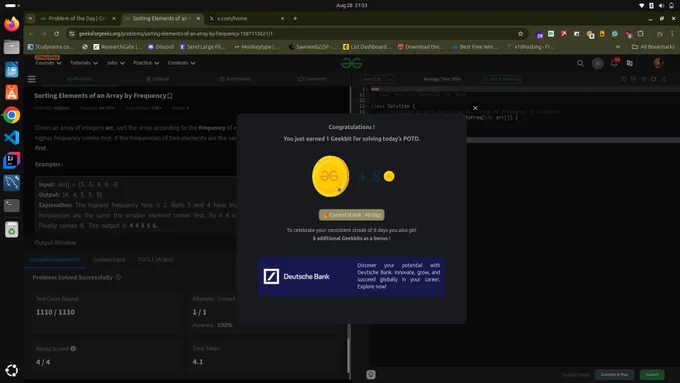Toggle the round theme button in header

pos(598,63)
